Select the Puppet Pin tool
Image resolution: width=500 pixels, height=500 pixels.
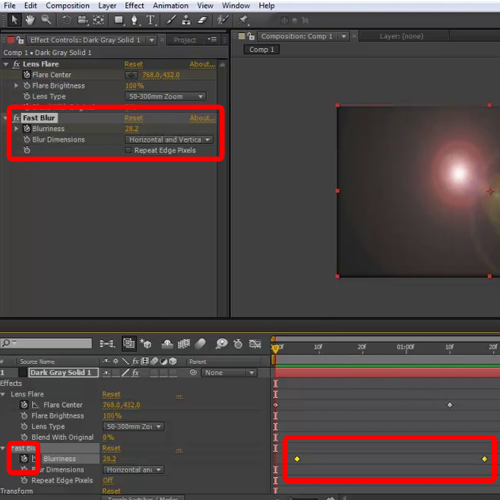244,20
